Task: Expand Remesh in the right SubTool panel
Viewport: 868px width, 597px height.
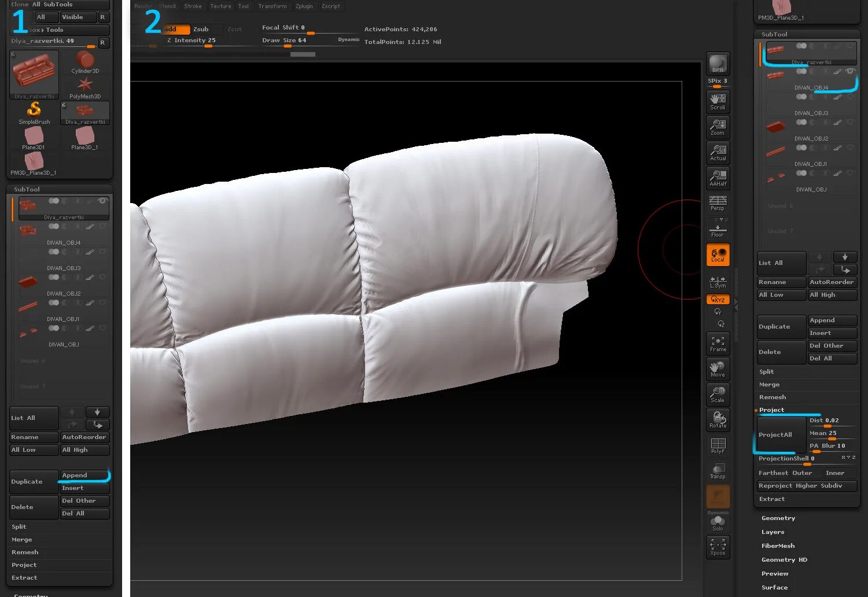Action: click(773, 397)
